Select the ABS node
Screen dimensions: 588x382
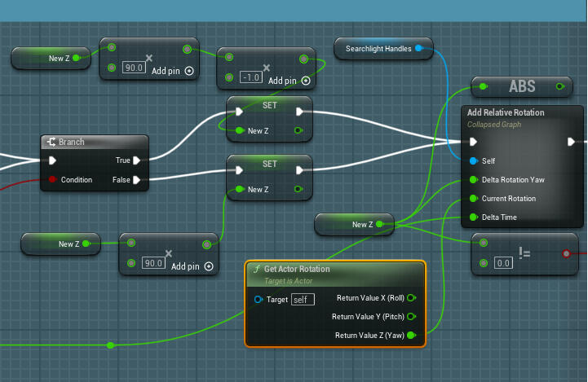point(522,86)
